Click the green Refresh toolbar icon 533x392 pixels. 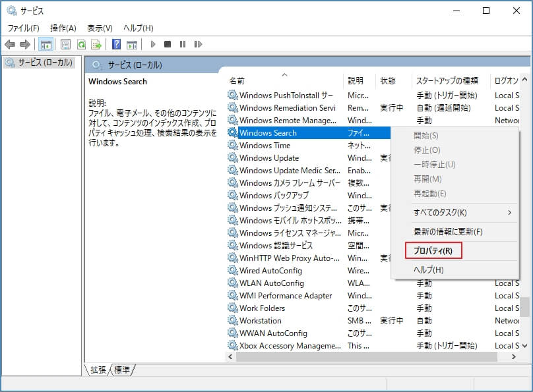pos(81,44)
